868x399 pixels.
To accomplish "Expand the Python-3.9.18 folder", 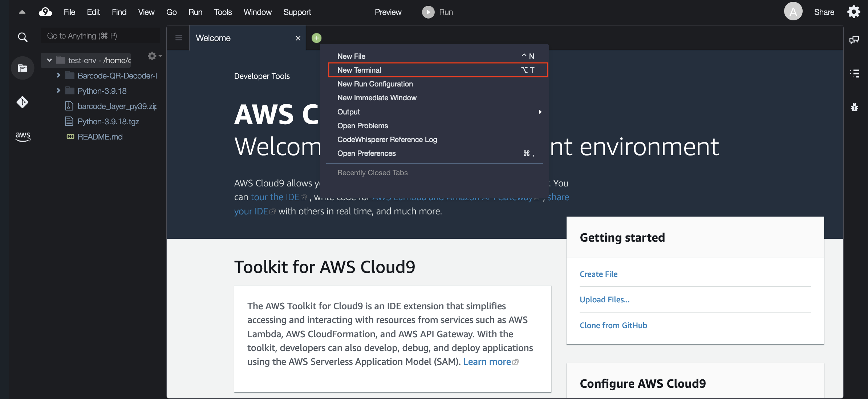I will tap(58, 90).
